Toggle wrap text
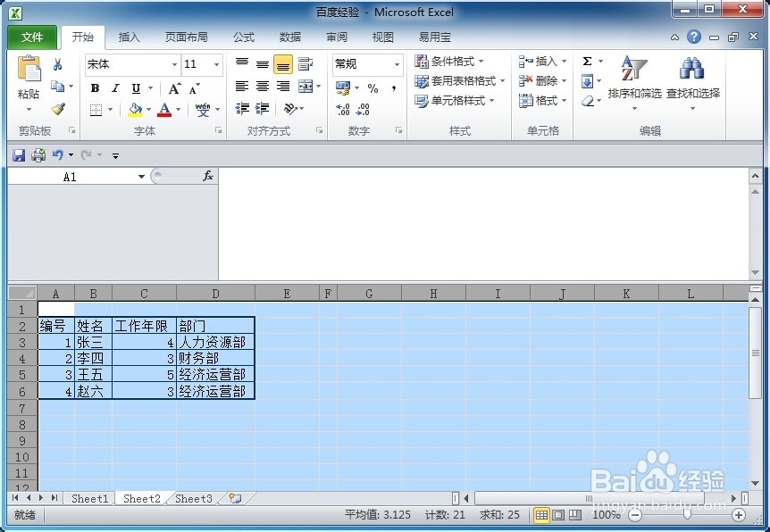The width and height of the screenshot is (770, 532). point(305,63)
